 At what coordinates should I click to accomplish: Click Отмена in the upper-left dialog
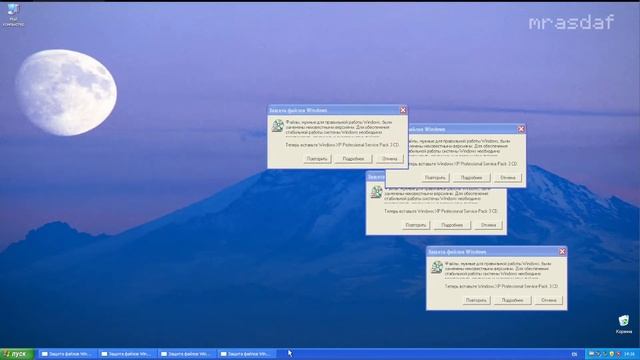click(390, 159)
